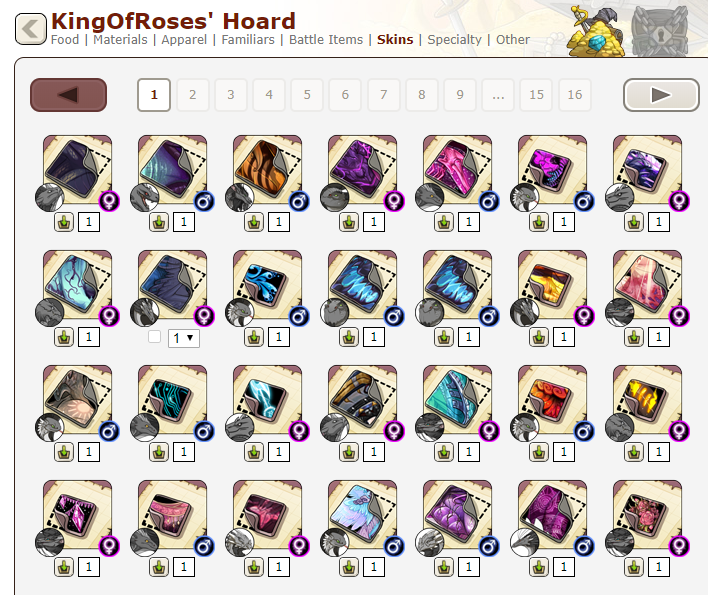708x595 pixels.
Task: Open the locked vault chest icon
Action: pos(661,32)
